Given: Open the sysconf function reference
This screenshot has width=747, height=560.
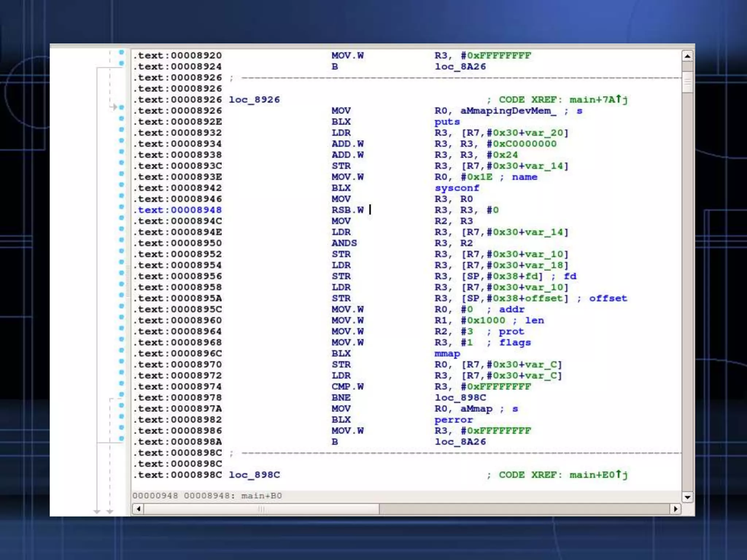Looking at the screenshot, I should click(x=457, y=188).
